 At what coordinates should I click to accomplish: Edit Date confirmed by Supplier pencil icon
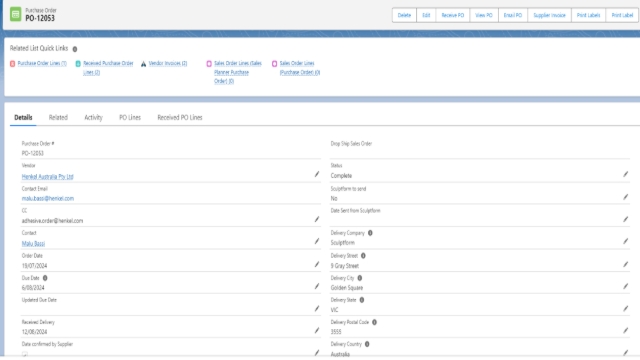click(x=317, y=352)
